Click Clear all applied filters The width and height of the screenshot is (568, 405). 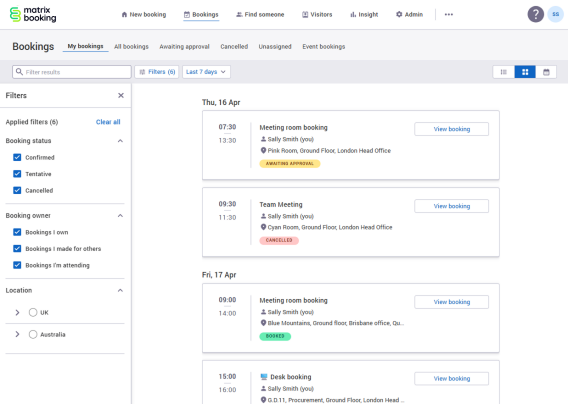click(x=108, y=122)
